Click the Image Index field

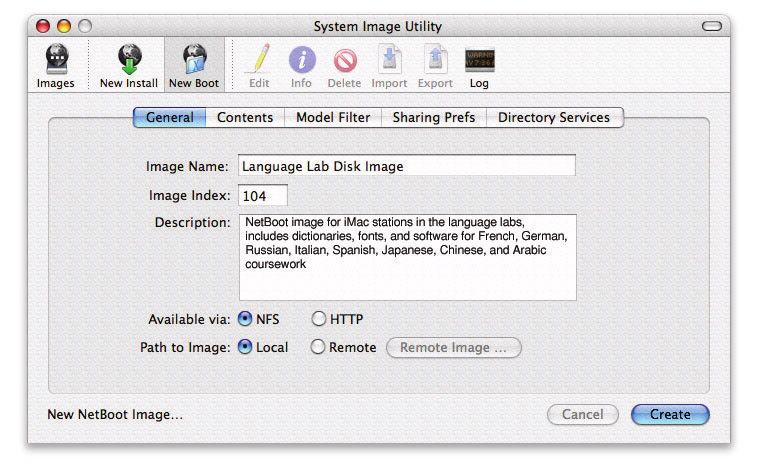point(262,195)
